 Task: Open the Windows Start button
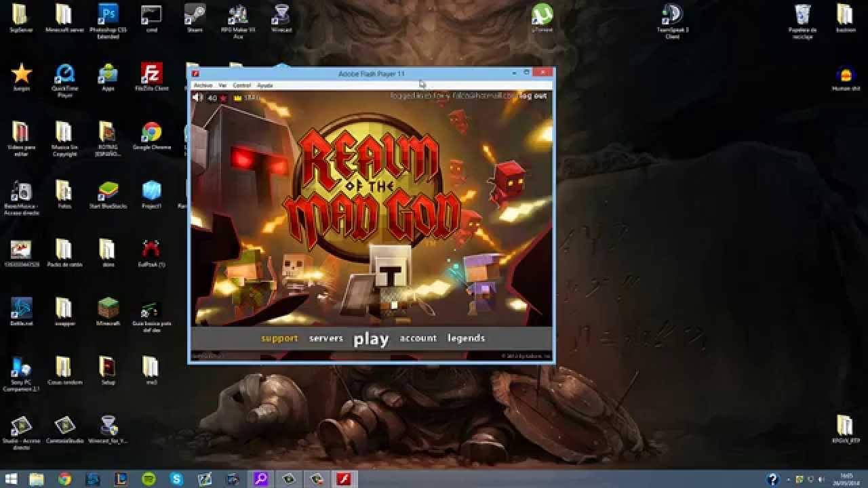12,479
